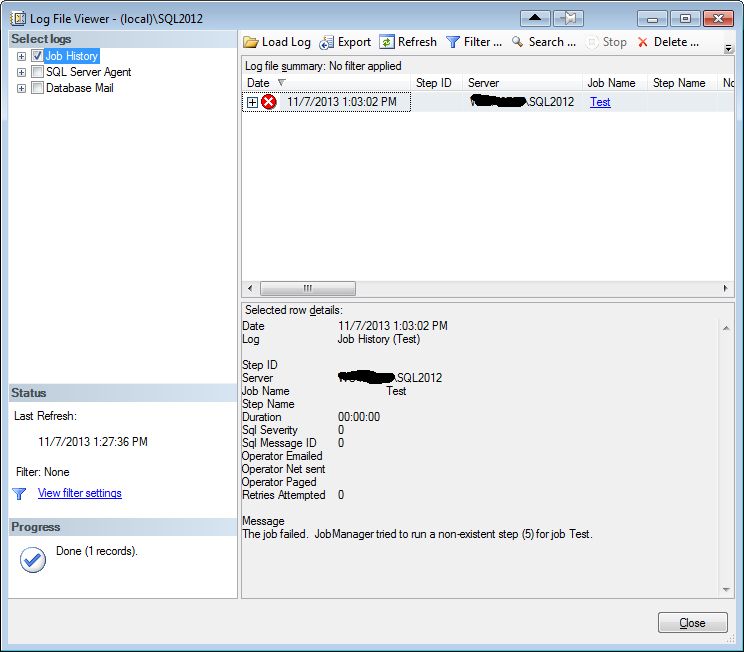Screen dimensions: 744x652
Task: Uncheck the Job History checkbox
Action: 37,56
